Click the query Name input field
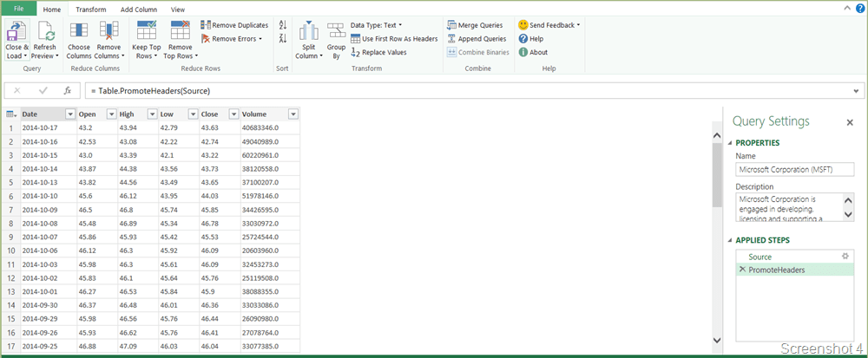868x358 pixels. pyautogui.click(x=793, y=171)
